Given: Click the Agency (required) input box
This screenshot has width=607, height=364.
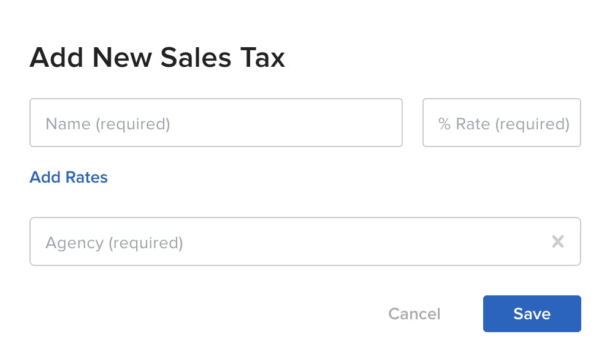Looking at the screenshot, I should [245, 241].
